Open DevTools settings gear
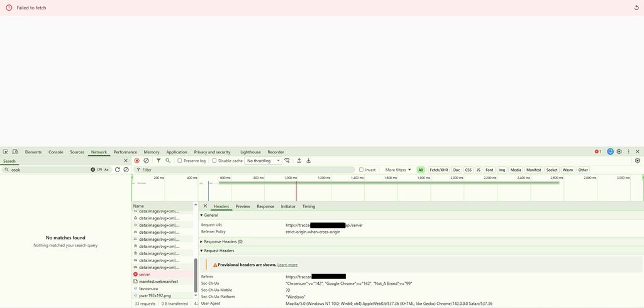Screen dimensions: 644x308 click(619, 151)
